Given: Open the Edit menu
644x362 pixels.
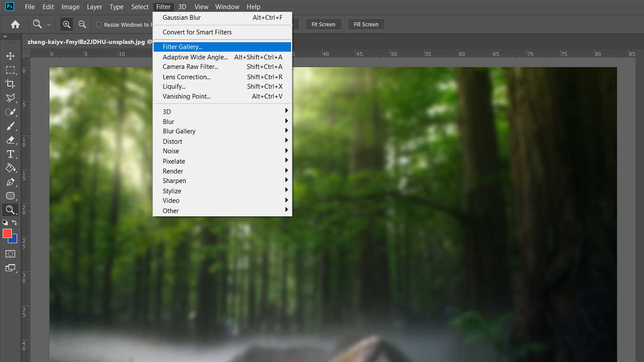Looking at the screenshot, I should click(x=48, y=7).
